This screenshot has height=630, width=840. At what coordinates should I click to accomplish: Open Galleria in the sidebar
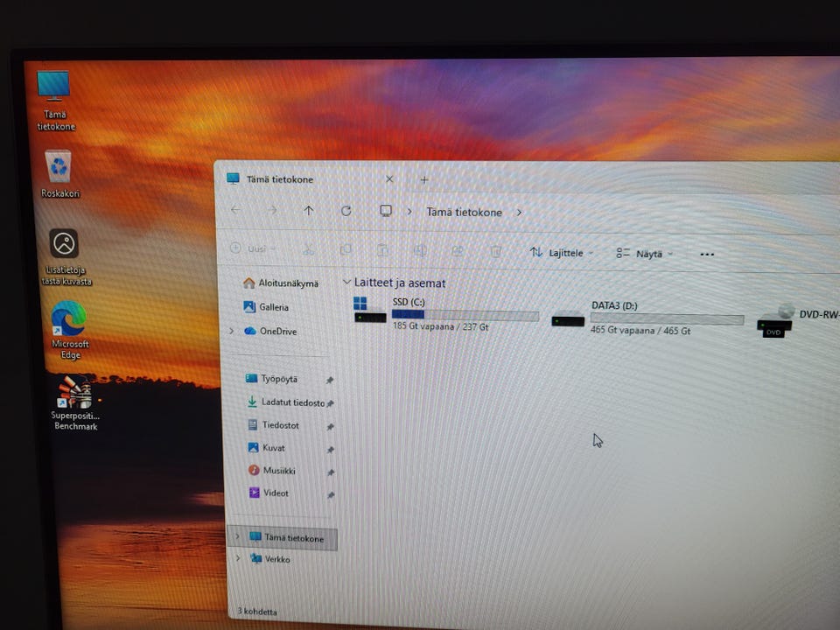pyautogui.click(x=266, y=307)
